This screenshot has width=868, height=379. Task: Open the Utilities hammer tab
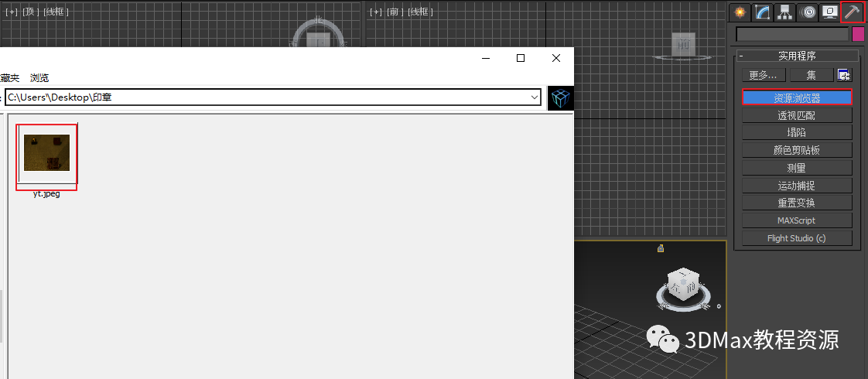coord(853,12)
